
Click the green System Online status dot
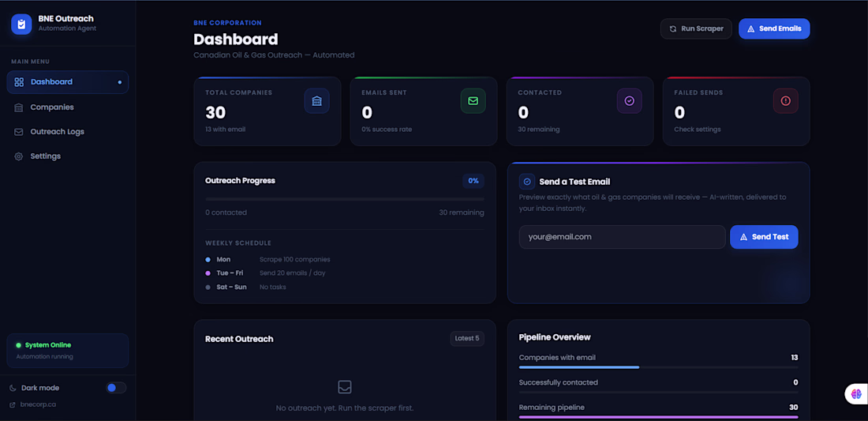point(18,345)
